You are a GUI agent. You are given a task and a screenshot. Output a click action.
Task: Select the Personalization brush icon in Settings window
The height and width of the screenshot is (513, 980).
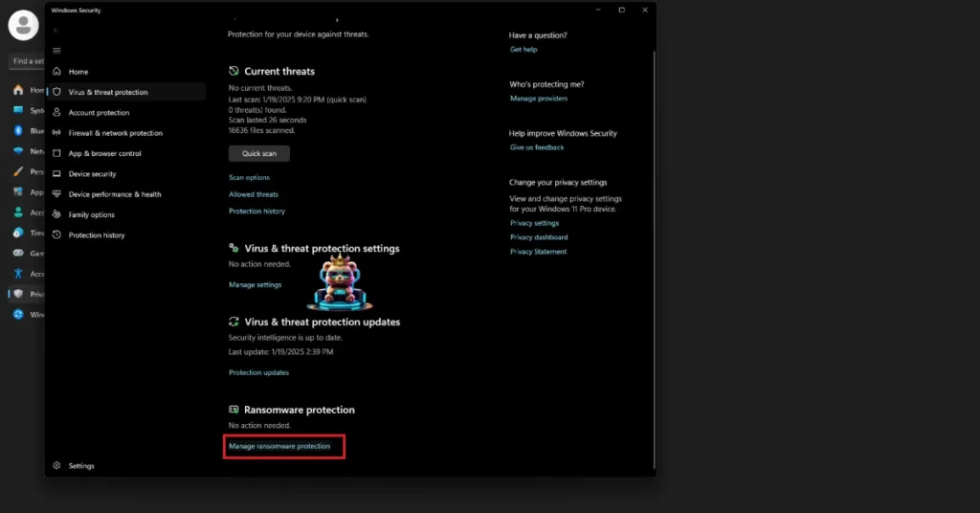(x=18, y=171)
